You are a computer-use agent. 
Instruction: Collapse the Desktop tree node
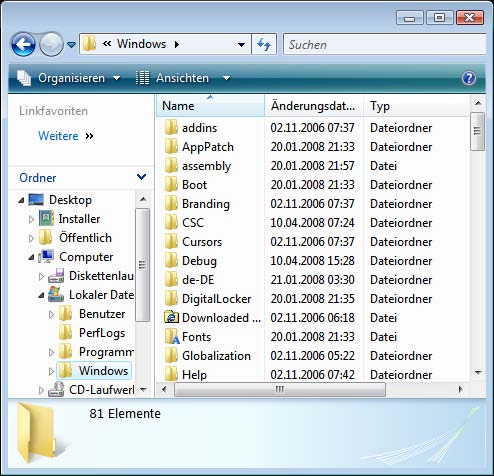21,200
